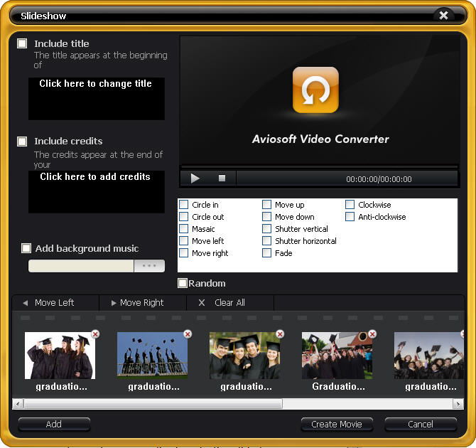Toggle the Random transitions checkbox
This screenshot has height=448, width=476.
tap(183, 283)
